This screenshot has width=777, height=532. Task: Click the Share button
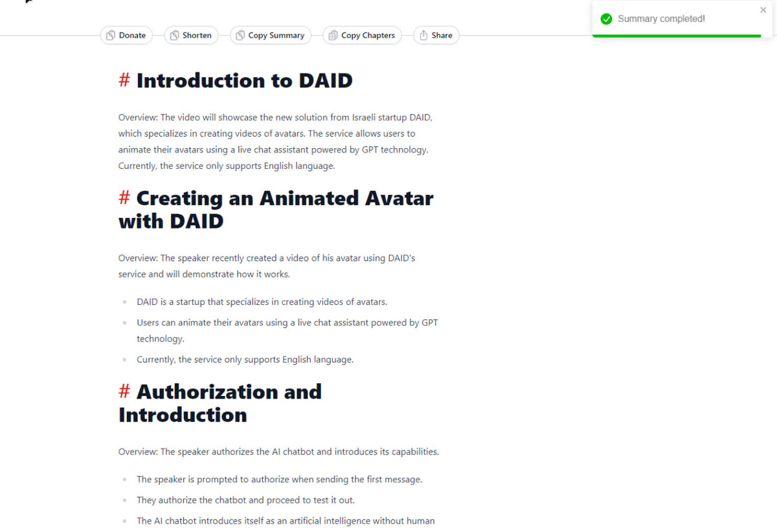[x=436, y=35]
